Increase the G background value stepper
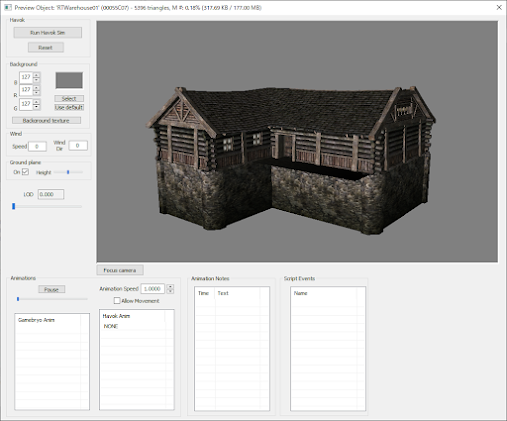 pos(36,101)
